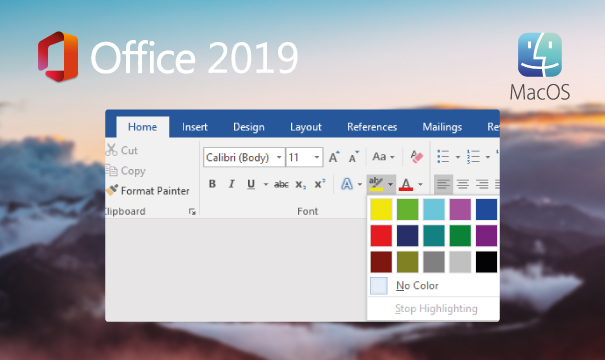The height and width of the screenshot is (360, 605).
Task: Pick turquoise light blue highlight color
Action: coord(434,209)
